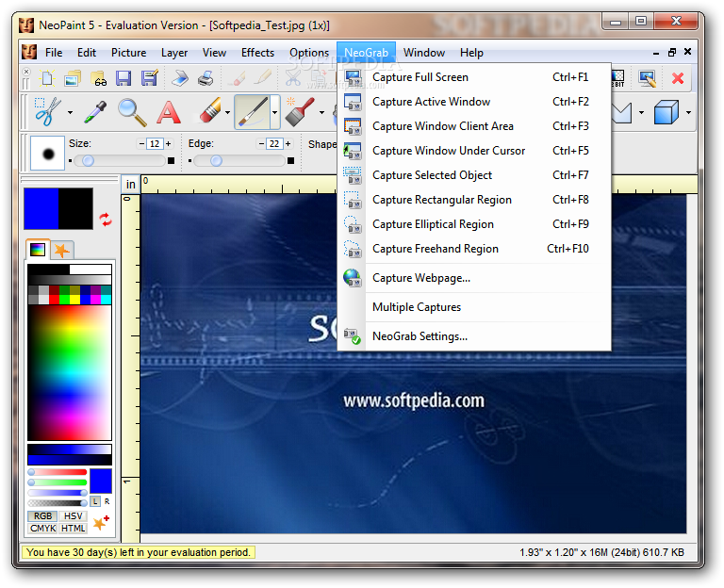The image size is (724, 588).
Task: Select the 3D cube shape tool
Action: [x=666, y=112]
